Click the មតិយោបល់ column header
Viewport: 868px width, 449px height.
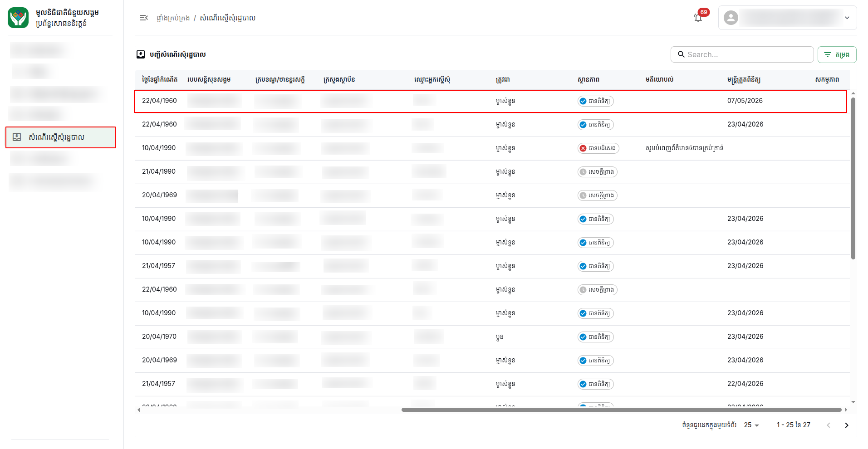(659, 79)
